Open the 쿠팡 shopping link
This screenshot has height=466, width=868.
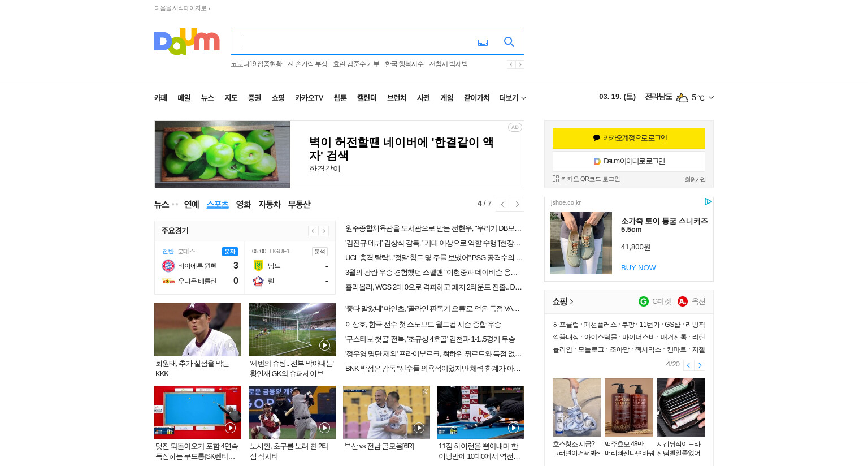coord(628,325)
